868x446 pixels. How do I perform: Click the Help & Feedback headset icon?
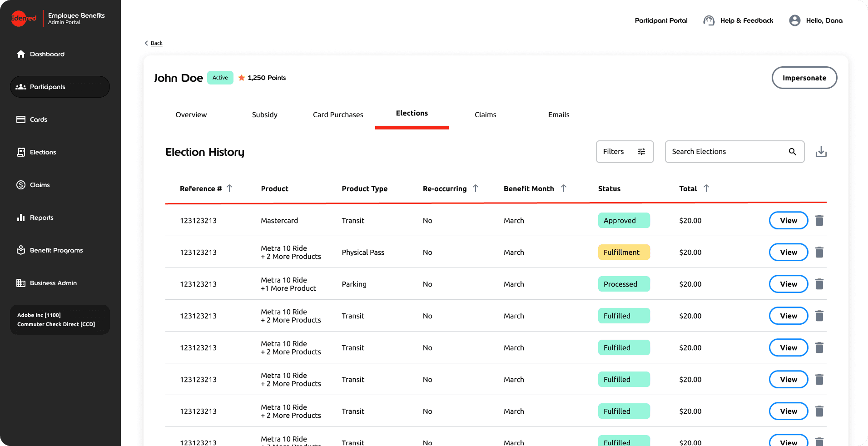[x=709, y=20]
